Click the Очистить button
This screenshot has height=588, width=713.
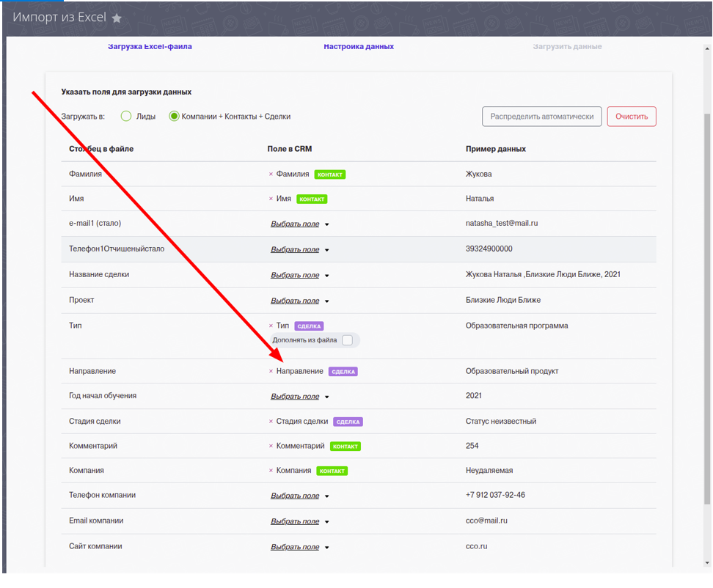pyautogui.click(x=632, y=117)
